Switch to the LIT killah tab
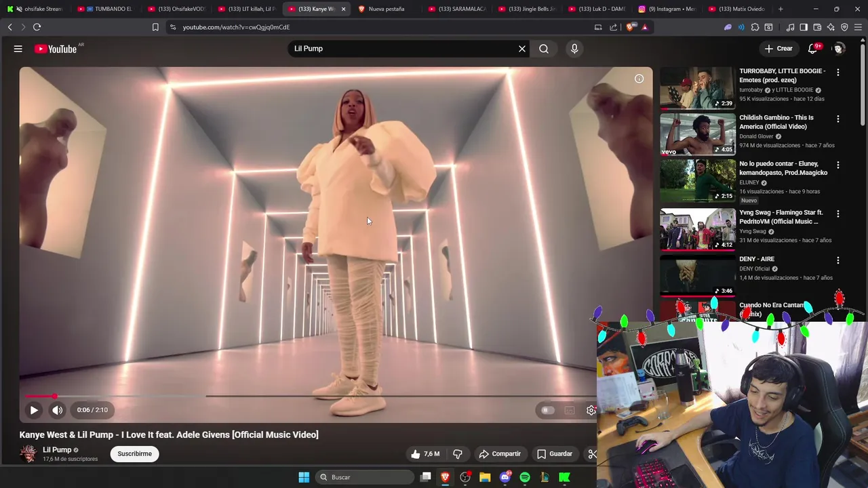 pyautogui.click(x=245, y=9)
